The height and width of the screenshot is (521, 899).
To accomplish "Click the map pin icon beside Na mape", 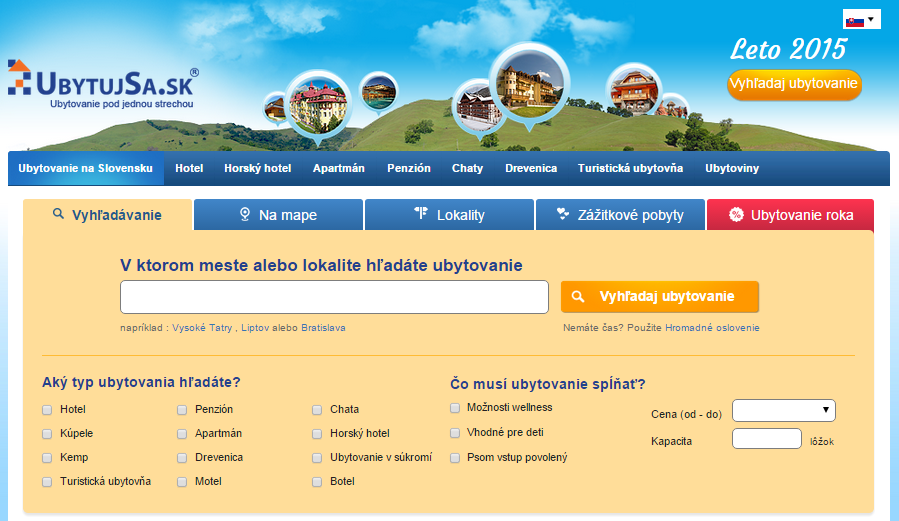I will coord(244,214).
